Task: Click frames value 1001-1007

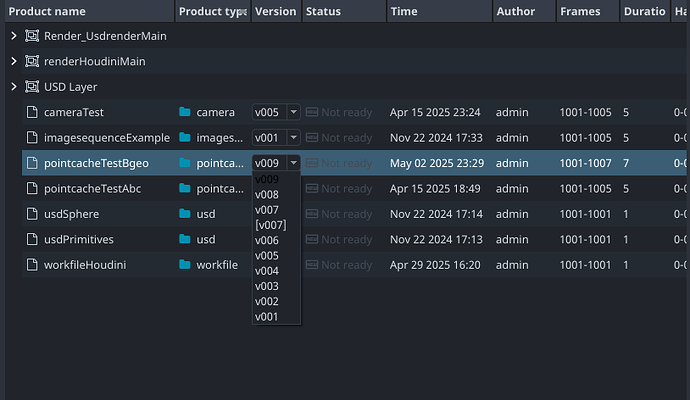Action: [585, 163]
